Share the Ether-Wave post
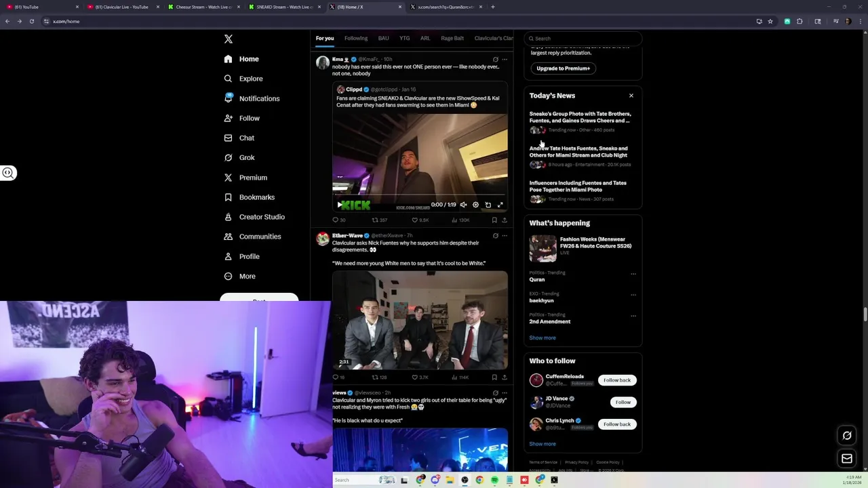This screenshot has width=868, height=488. coord(505,378)
